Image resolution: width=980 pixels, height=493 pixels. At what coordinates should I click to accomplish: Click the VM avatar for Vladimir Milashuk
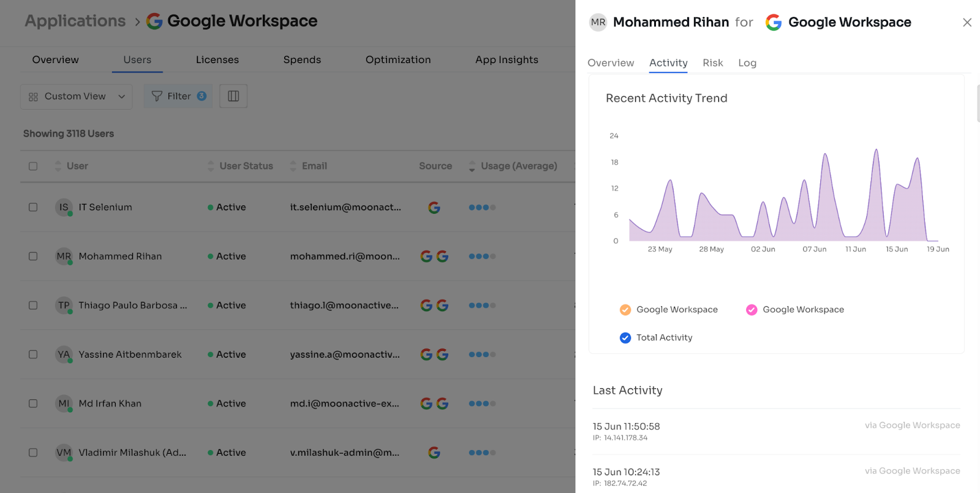pos(64,453)
